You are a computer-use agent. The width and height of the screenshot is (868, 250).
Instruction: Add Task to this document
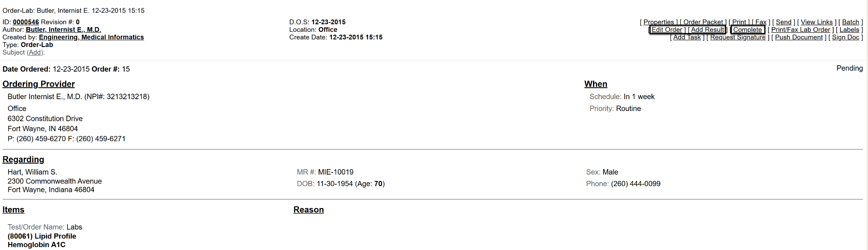pos(687,37)
